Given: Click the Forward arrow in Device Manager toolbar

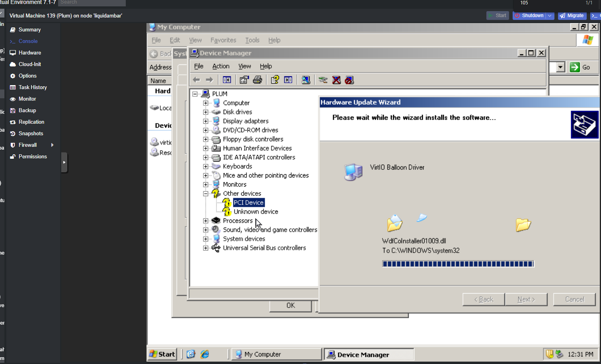Looking at the screenshot, I should (209, 80).
